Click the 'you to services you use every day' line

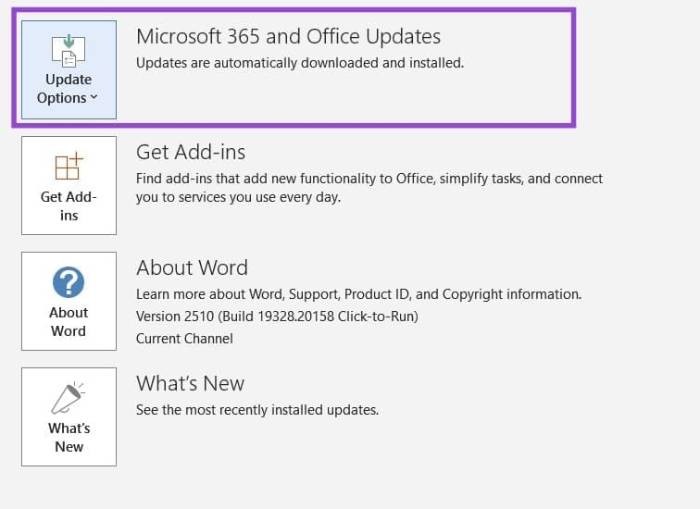pyautogui.click(x=238, y=197)
